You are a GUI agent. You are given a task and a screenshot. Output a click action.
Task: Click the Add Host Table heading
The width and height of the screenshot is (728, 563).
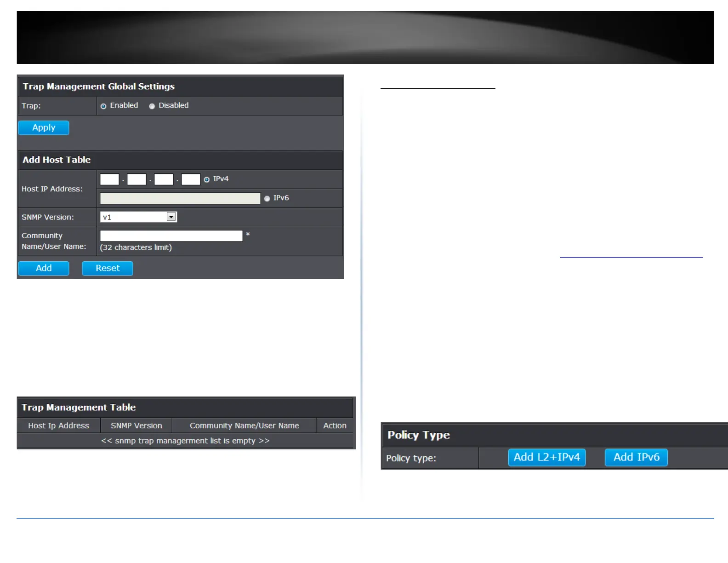tap(57, 160)
